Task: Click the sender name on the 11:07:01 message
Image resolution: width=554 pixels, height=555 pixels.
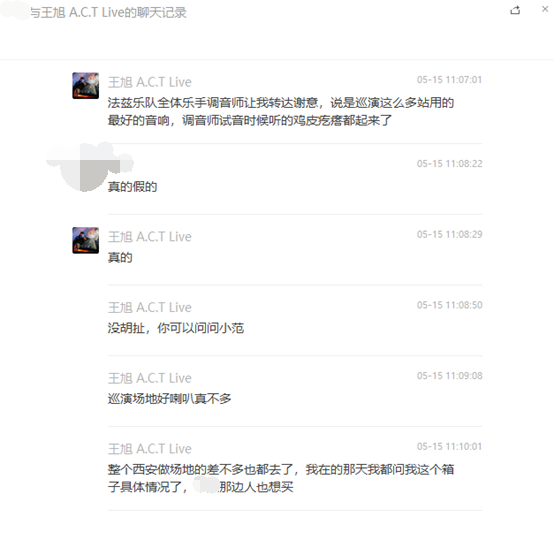Action: click(x=149, y=82)
